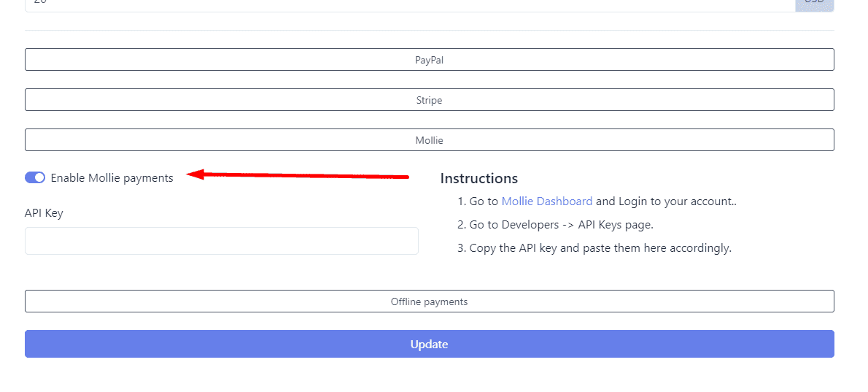
Task: Collapse the Mollie payment section
Action: tap(429, 140)
